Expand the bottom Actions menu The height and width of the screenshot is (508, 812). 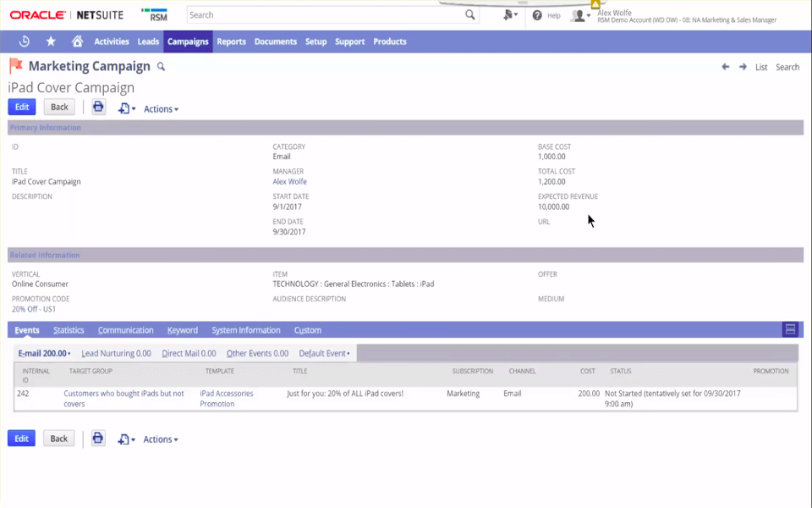coord(161,439)
